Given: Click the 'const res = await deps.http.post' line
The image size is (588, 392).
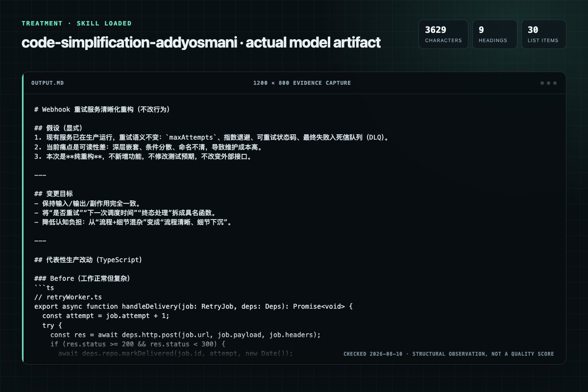Looking at the screenshot, I should [x=185, y=335].
